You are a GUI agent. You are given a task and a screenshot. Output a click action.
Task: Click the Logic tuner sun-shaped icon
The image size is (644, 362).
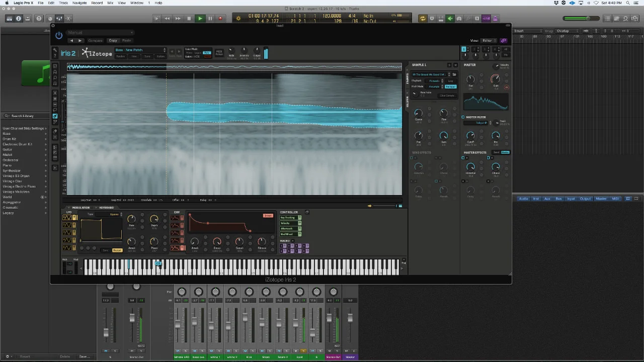(x=238, y=19)
